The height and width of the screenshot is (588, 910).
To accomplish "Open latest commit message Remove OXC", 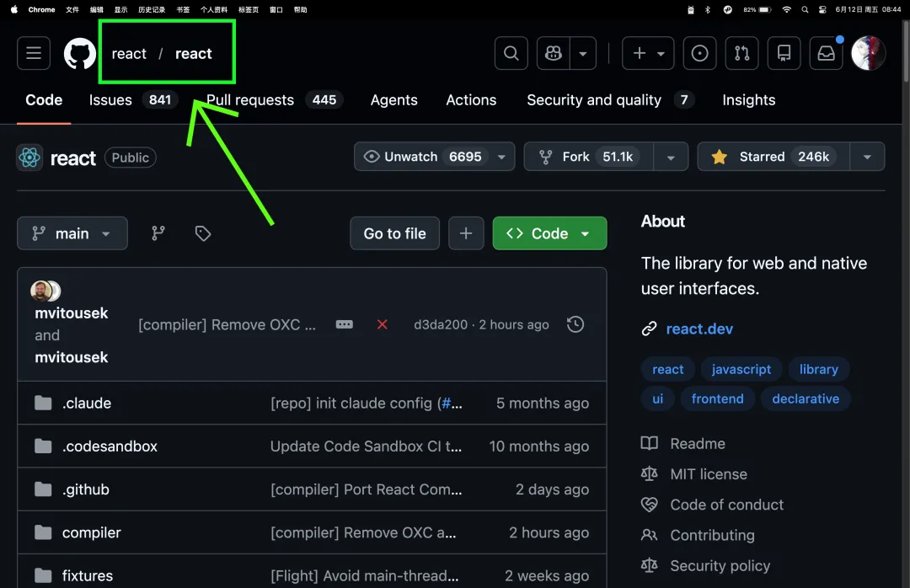I will [x=227, y=324].
